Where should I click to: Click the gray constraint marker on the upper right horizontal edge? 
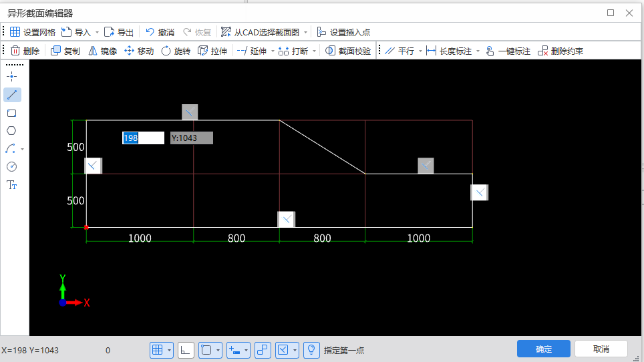(x=426, y=166)
